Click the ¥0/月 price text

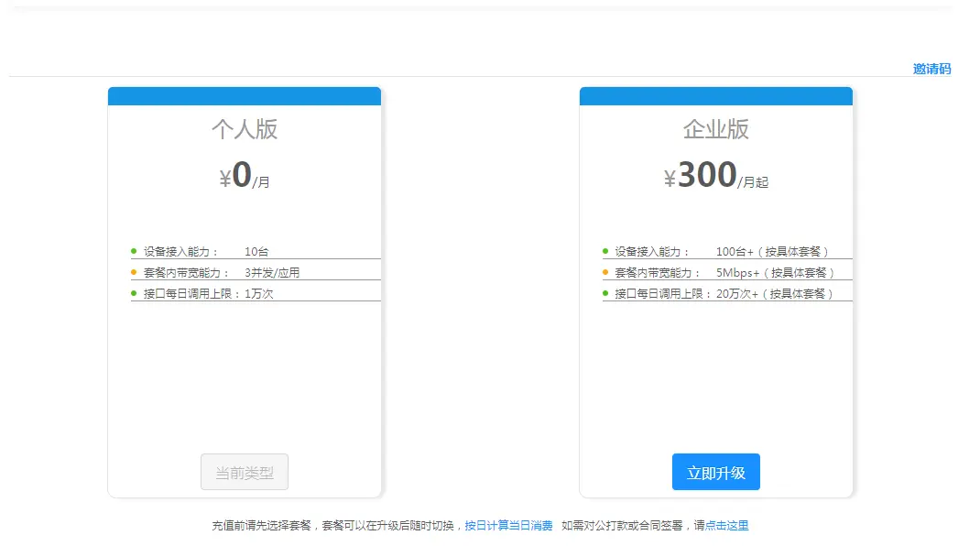click(x=245, y=175)
